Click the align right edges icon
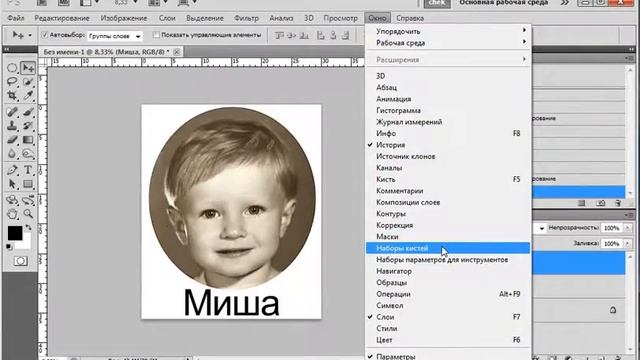 point(345,36)
